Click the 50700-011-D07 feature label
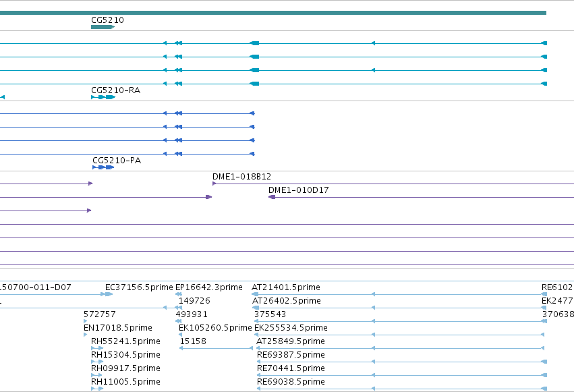574x392 pixels. pos(36,287)
